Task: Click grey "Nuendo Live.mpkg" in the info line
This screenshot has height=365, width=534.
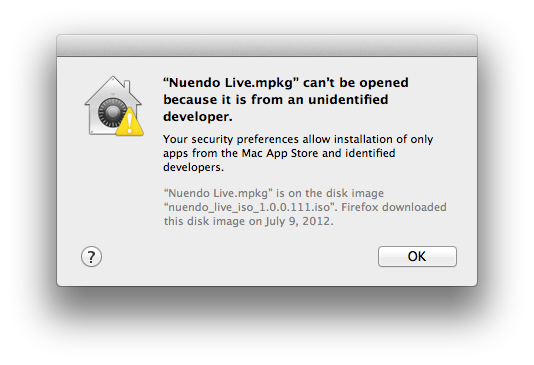Action: [218, 193]
